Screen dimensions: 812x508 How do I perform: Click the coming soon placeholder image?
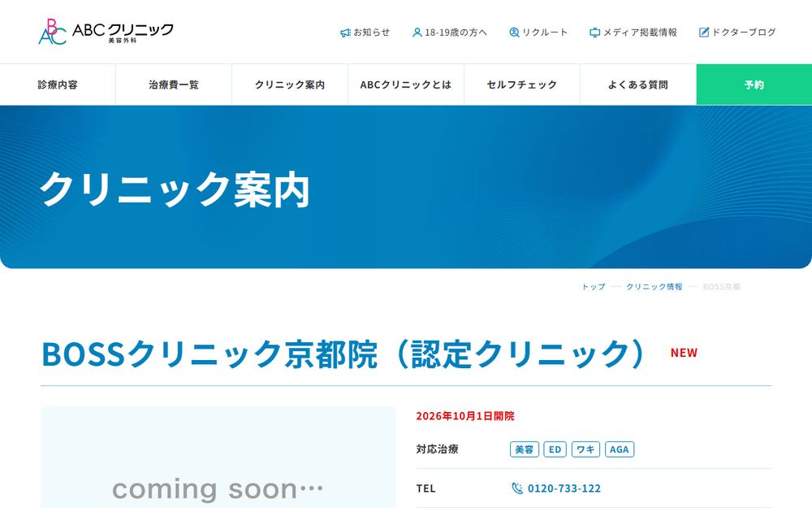pyautogui.click(x=218, y=457)
